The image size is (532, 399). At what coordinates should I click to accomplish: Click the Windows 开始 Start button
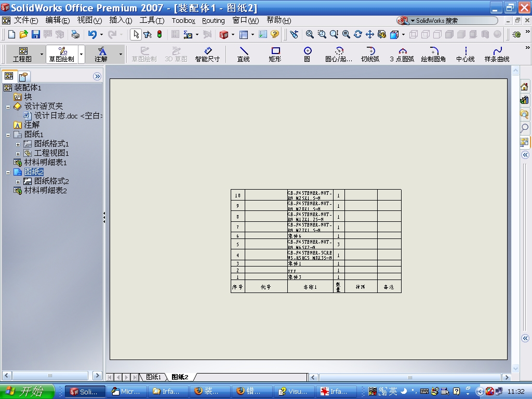pyautogui.click(x=27, y=392)
